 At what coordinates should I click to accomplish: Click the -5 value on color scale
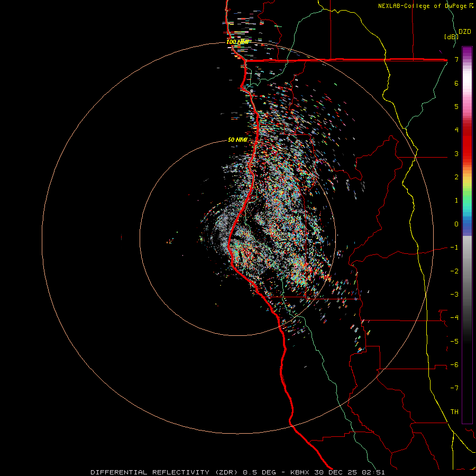[454, 341]
